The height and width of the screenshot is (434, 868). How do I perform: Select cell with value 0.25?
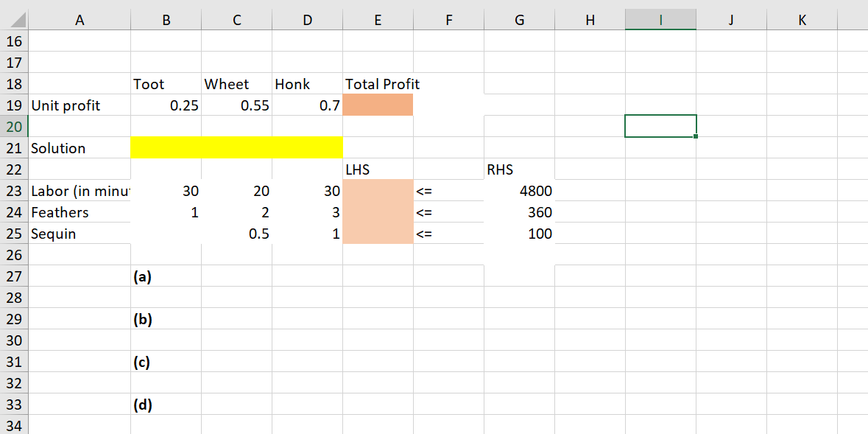(166, 105)
